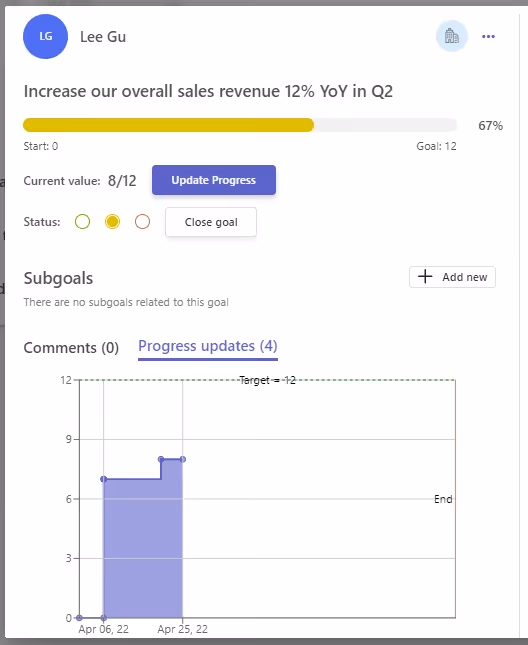Click the LG avatar for Lee Gu
The width and height of the screenshot is (528, 645).
45,37
